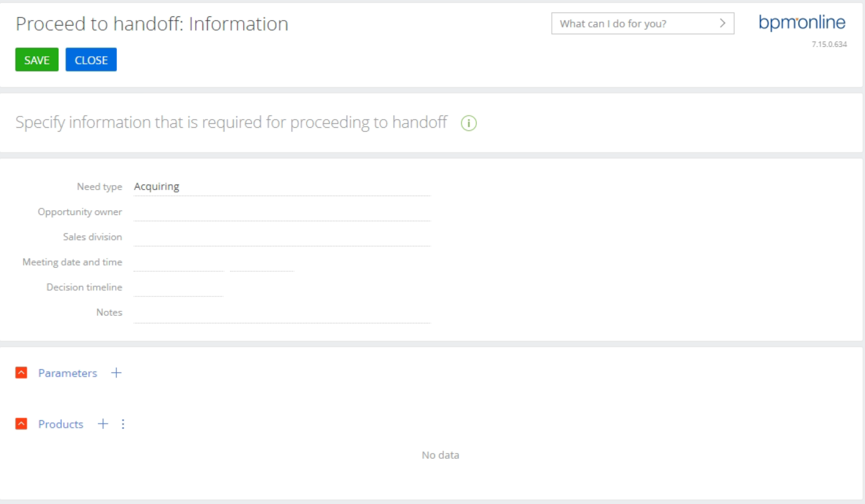Select the Opportunity owner field
Image resolution: width=865 pixels, height=504 pixels.
pos(282,212)
